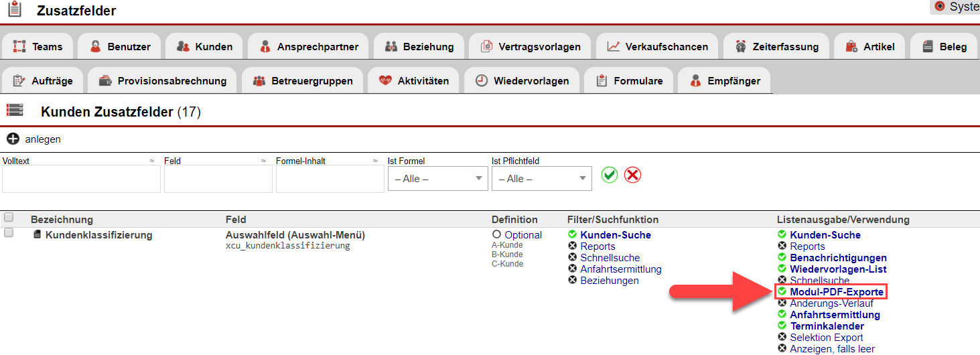Click the Terminkalender link in Listenausgabe
The width and height of the screenshot is (980, 355).
pyautogui.click(x=827, y=326)
